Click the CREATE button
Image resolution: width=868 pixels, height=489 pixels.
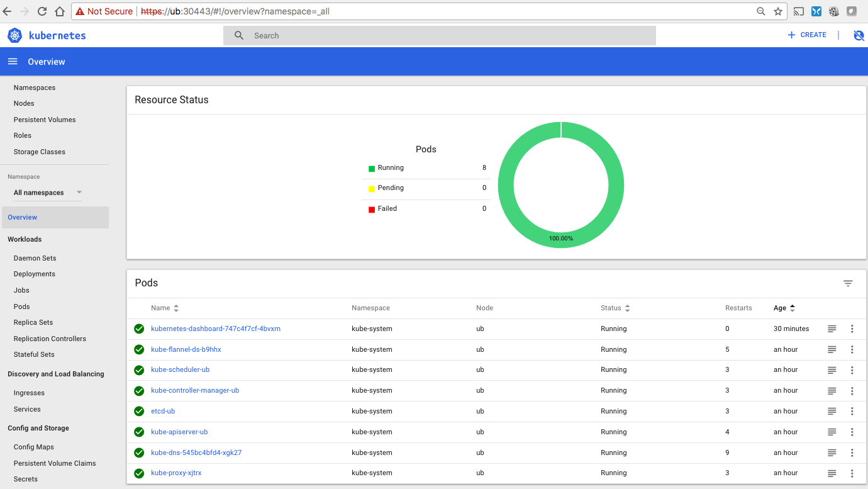point(807,35)
